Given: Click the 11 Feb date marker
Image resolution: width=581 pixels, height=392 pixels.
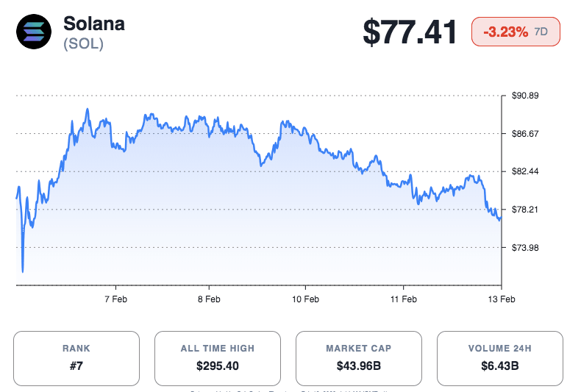Looking at the screenshot, I should [x=404, y=299].
